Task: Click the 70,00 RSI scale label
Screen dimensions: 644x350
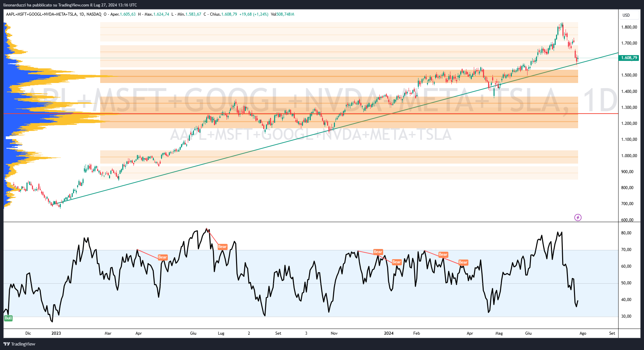Action: point(626,250)
